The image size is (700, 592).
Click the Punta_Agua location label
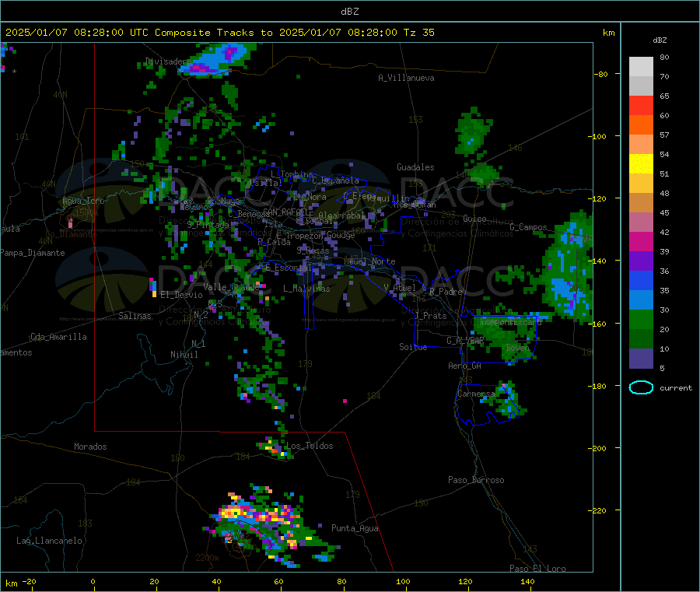355,528
